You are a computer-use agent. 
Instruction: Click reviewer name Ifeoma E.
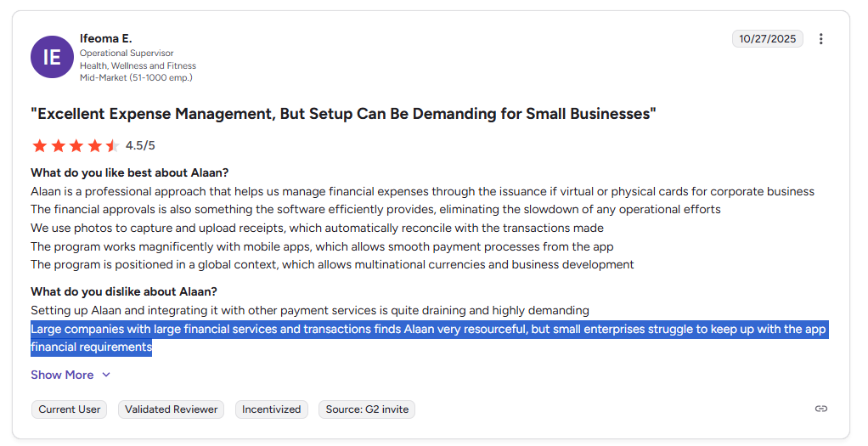pyautogui.click(x=105, y=38)
